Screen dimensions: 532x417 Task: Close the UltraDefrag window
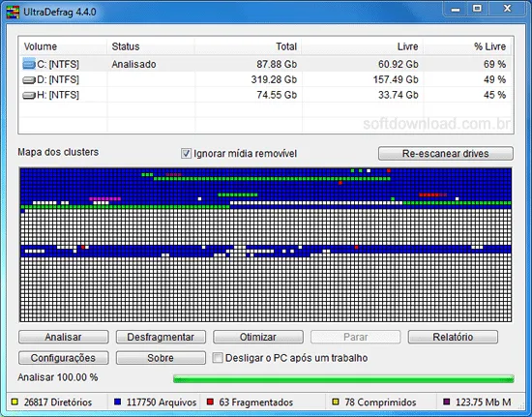click(x=507, y=9)
